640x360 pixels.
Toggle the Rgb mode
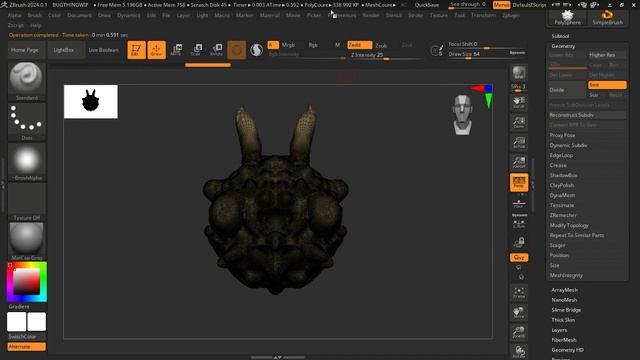click(313, 45)
